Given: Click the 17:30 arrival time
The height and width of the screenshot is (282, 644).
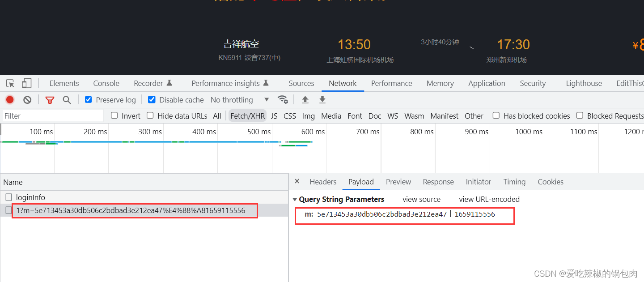Looking at the screenshot, I should [x=513, y=44].
